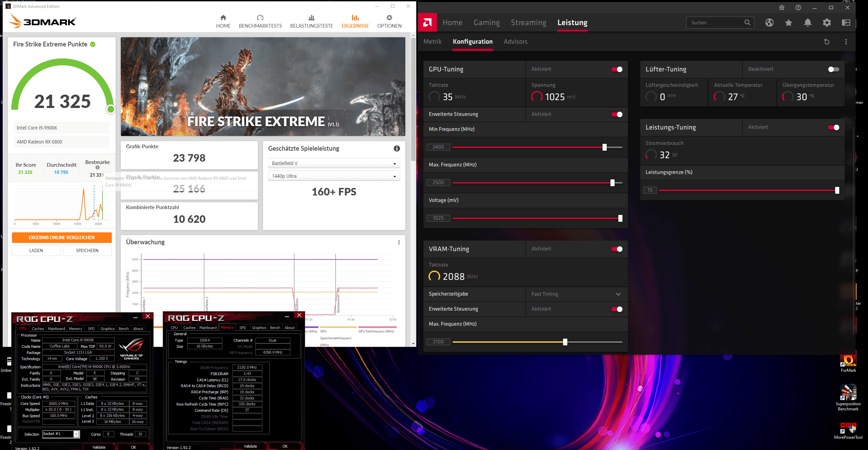Open FurMark desktop shortcut
The image size is (868, 450).
(x=848, y=364)
